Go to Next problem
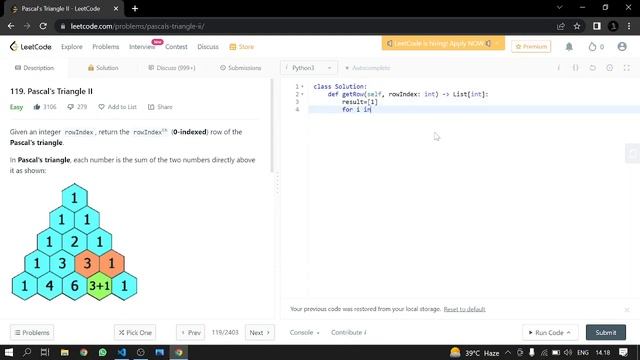The image size is (640, 360). tap(260, 333)
